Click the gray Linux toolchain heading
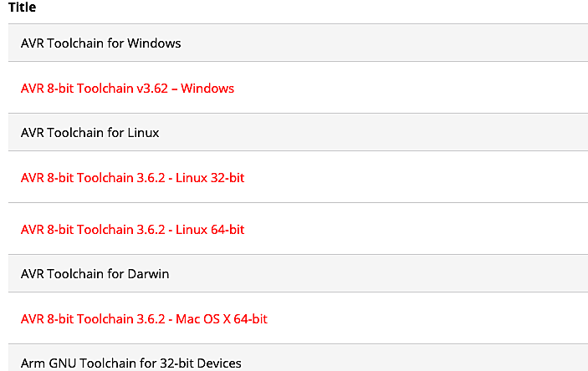588x371 pixels. click(89, 133)
